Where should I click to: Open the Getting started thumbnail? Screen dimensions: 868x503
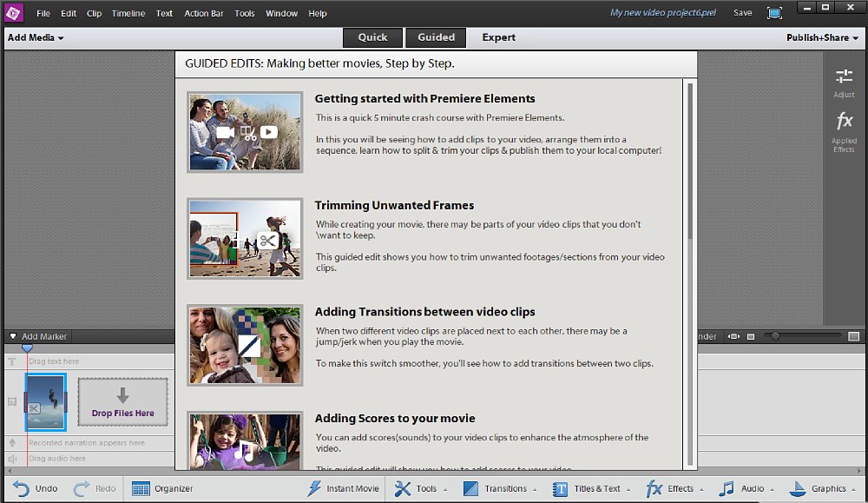click(x=245, y=132)
